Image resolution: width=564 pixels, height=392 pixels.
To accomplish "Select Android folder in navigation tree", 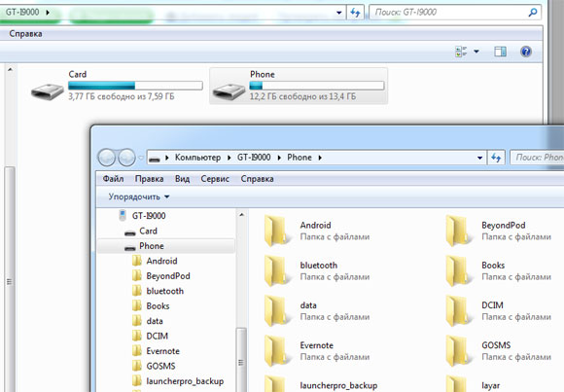I will [x=161, y=261].
